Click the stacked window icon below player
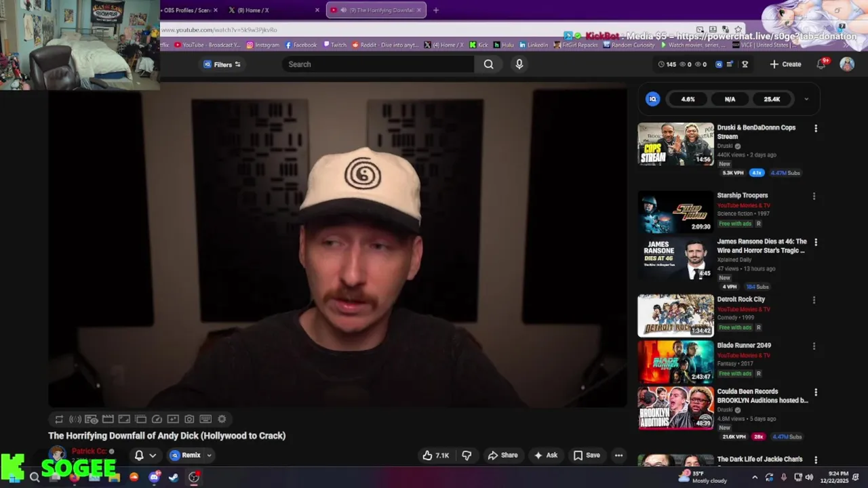This screenshot has width=868, height=488. 140,420
